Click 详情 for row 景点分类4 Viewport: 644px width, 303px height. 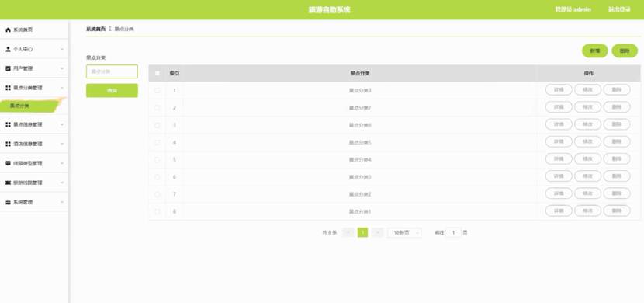[559, 158]
